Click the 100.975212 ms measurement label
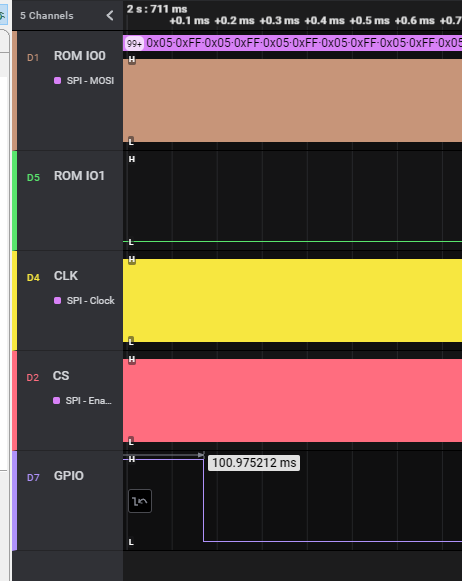The height and width of the screenshot is (581, 462). (x=254, y=463)
